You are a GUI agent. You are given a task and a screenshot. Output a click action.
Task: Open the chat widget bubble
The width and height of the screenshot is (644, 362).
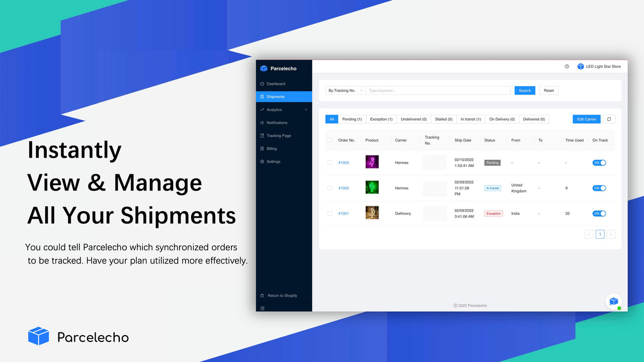(x=613, y=301)
